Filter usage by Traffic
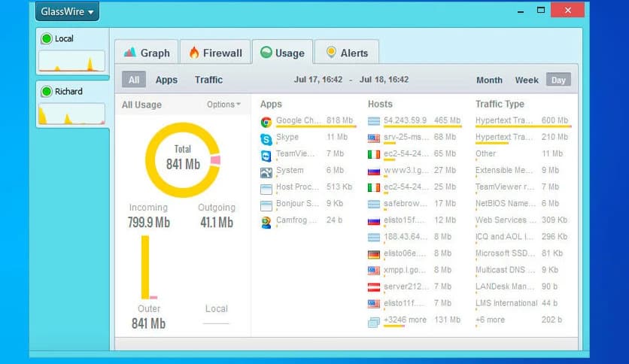The height and width of the screenshot is (364, 629). coord(208,80)
